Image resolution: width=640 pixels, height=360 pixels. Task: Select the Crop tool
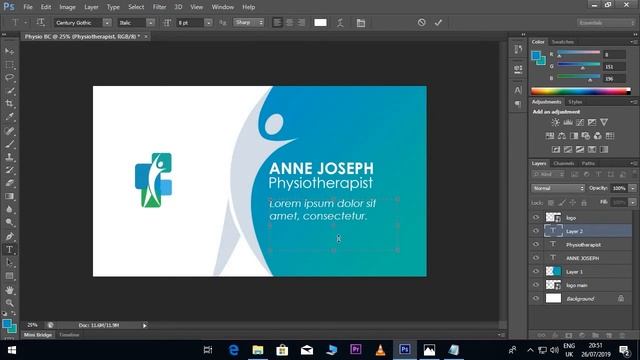pyautogui.click(x=9, y=104)
